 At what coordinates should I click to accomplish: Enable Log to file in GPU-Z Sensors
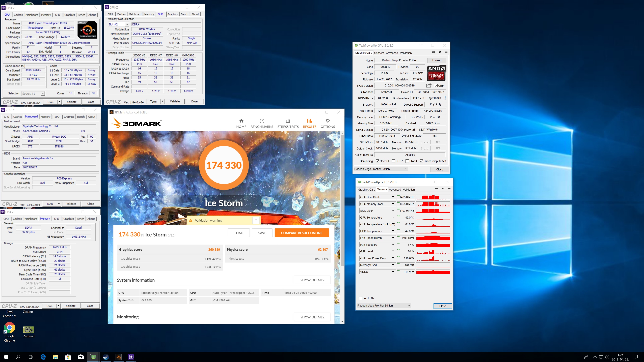tap(360, 298)
